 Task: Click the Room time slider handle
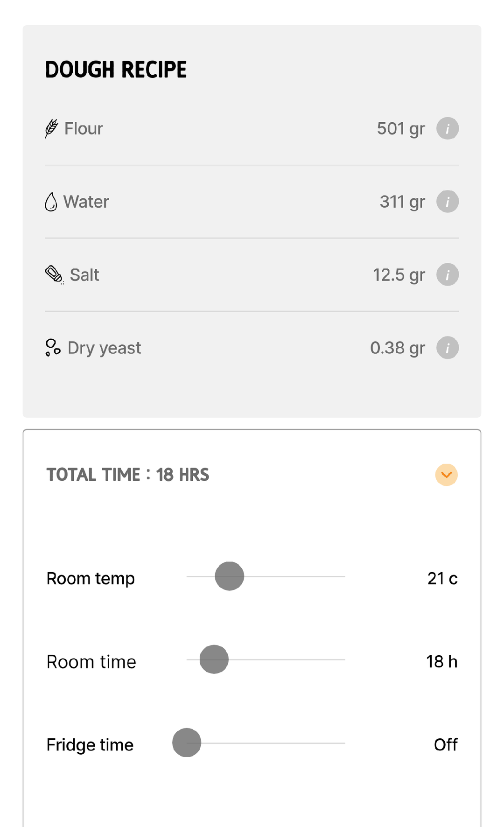point(214,659)
